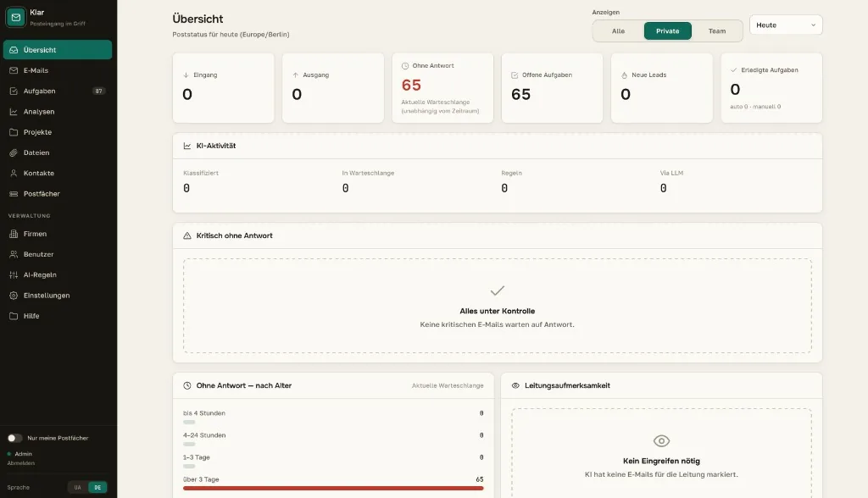Image resolution: width=868 pixels, height=498 pixels.
Task: Click the bis 4 Stunden bar
Action: [x=189, y=422]
